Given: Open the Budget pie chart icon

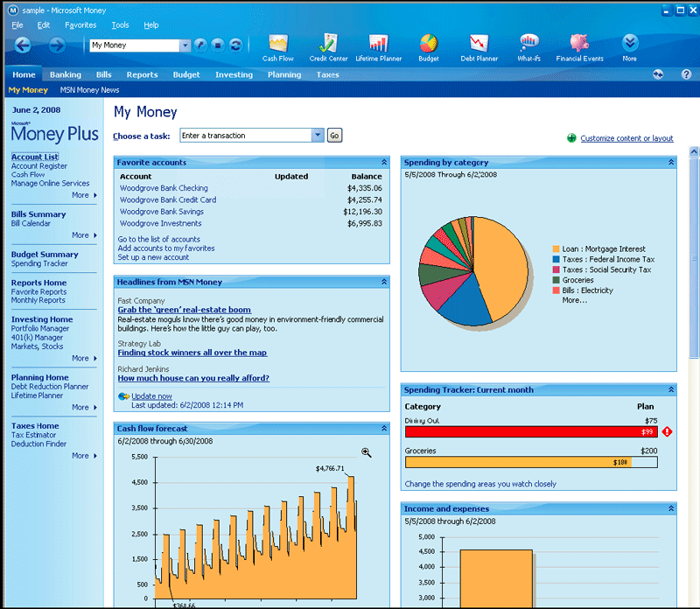Looking at the screenshot, I should pos(429,44).
